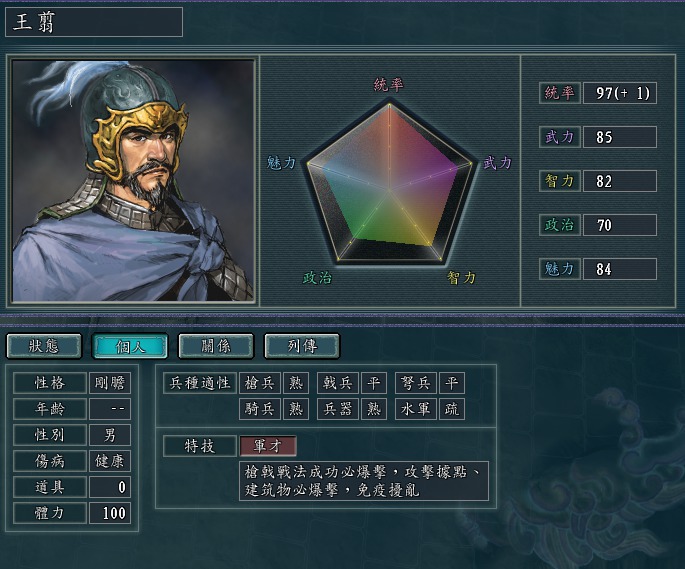The height and width of the screenshot is (569, 685).
Task: Click the 魅力 stat label in stats column
Action: click(x=560, y=269)
